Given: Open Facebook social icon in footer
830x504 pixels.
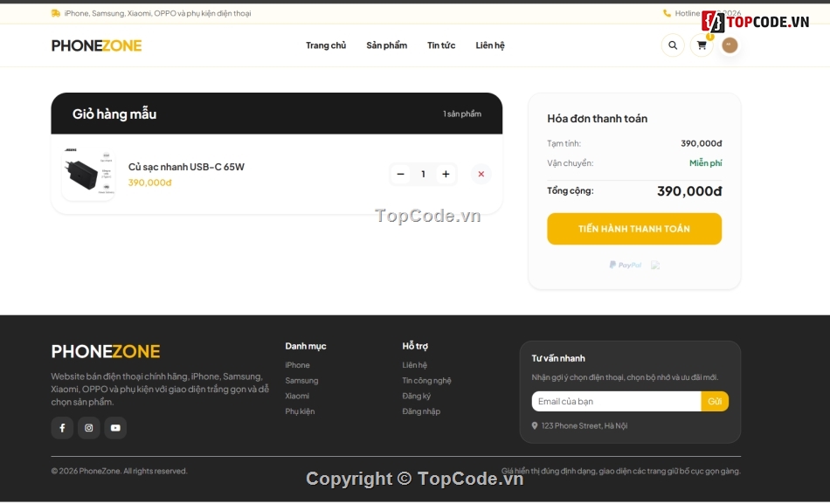Looking at the screenshot, I should [x=62, y=428].
